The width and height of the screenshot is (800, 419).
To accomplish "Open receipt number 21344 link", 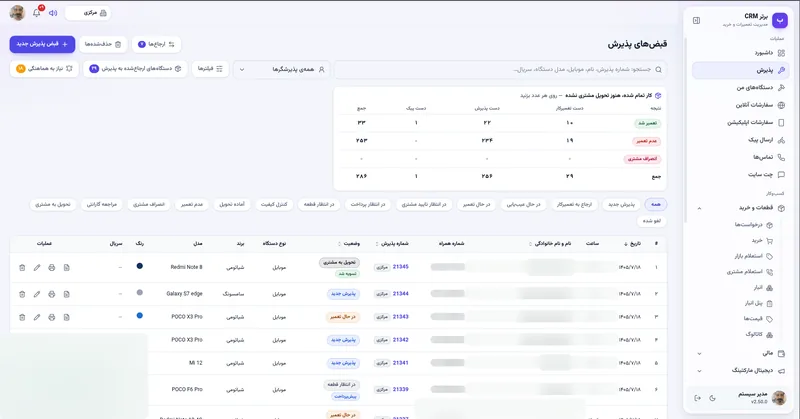I will (401, 294).
